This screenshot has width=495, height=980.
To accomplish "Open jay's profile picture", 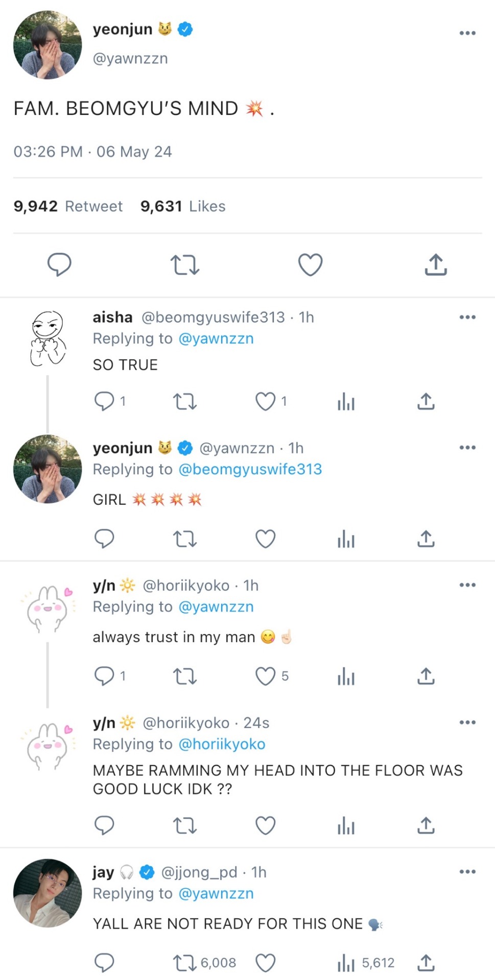I will pos(48,893).
